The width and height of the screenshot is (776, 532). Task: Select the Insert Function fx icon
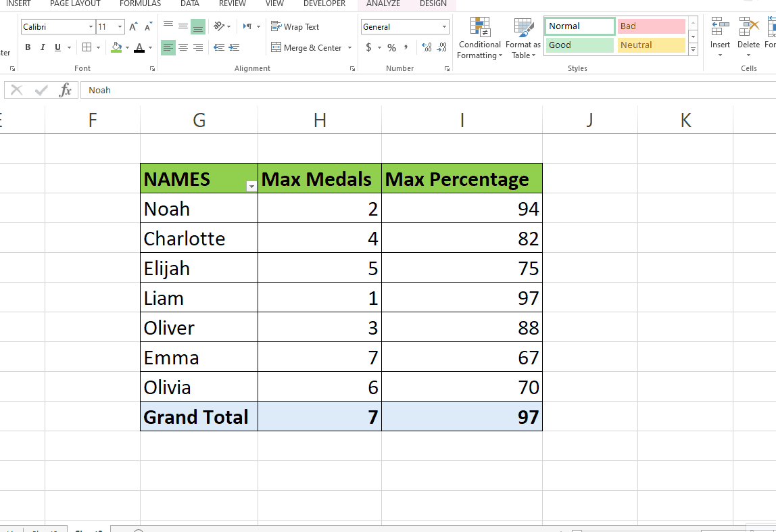[x=65, y=89]
